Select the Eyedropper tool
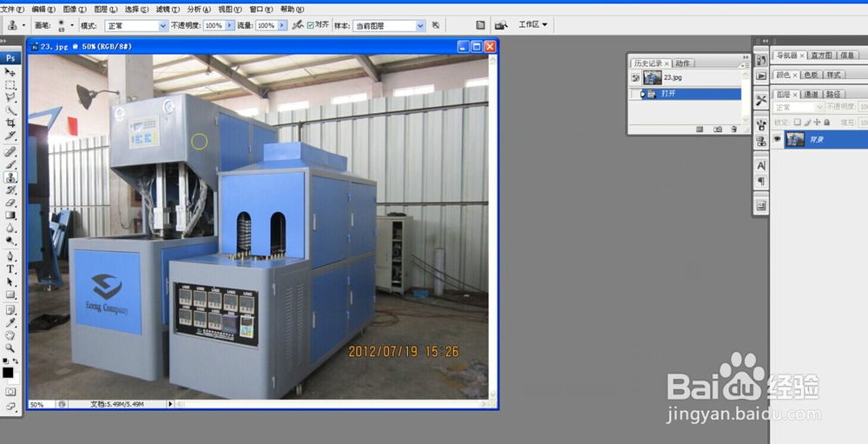Viewport: 868px width, 444px height. (x=10, y=323)
